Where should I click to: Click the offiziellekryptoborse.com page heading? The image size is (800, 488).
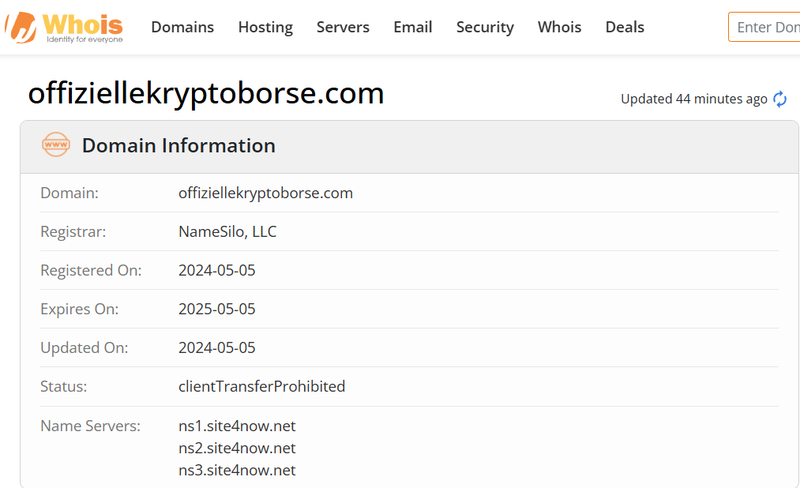206,93
